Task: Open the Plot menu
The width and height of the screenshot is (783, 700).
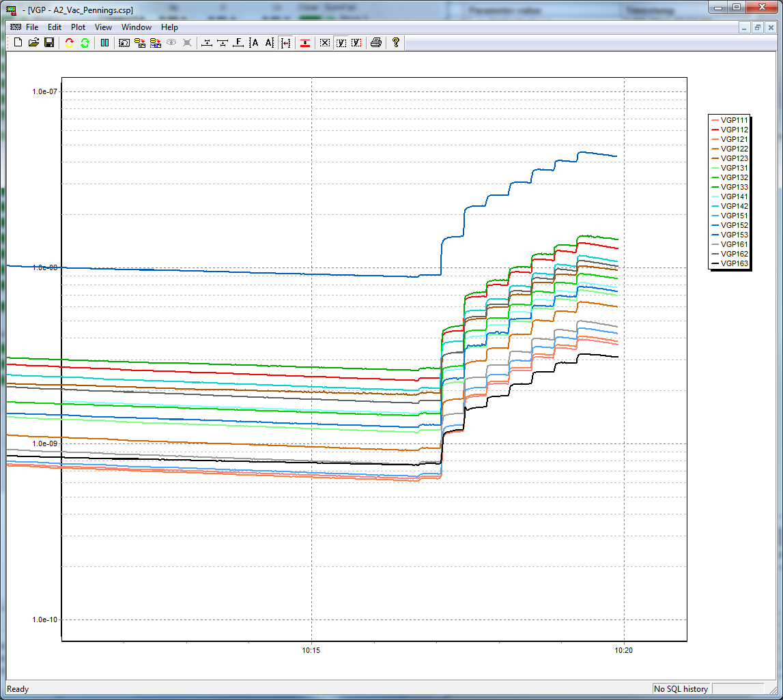Action: pyautogui.click(x=79, y=27)
